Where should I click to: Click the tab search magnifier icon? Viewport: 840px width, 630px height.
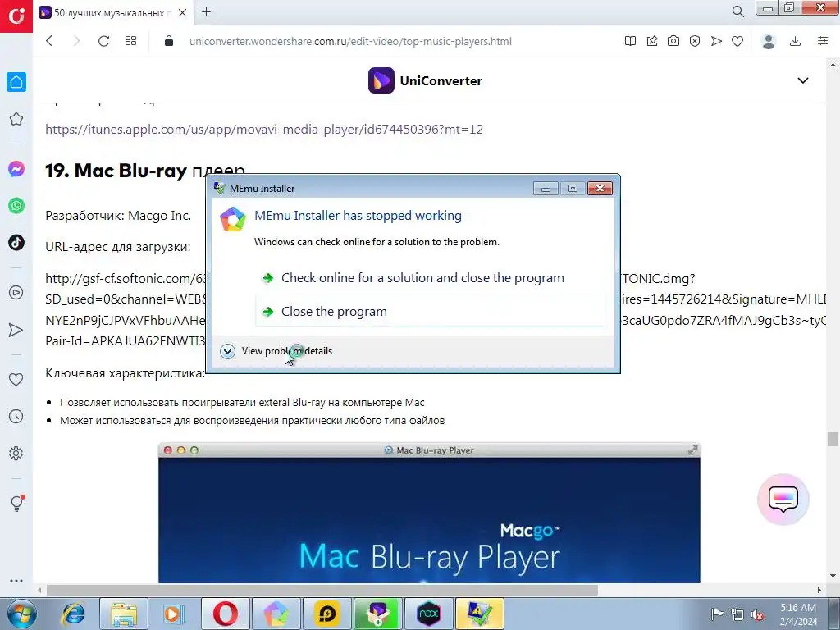click(737, 11)
